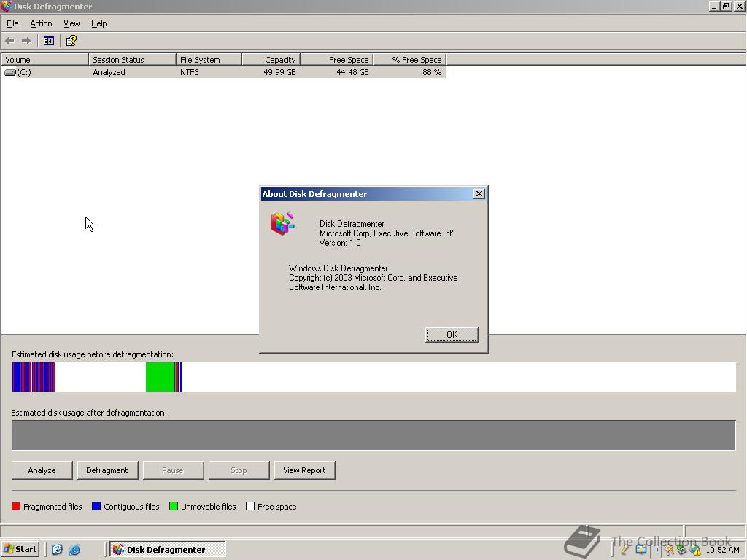Launch Internet Explorer from quick launch

point(74,550)
